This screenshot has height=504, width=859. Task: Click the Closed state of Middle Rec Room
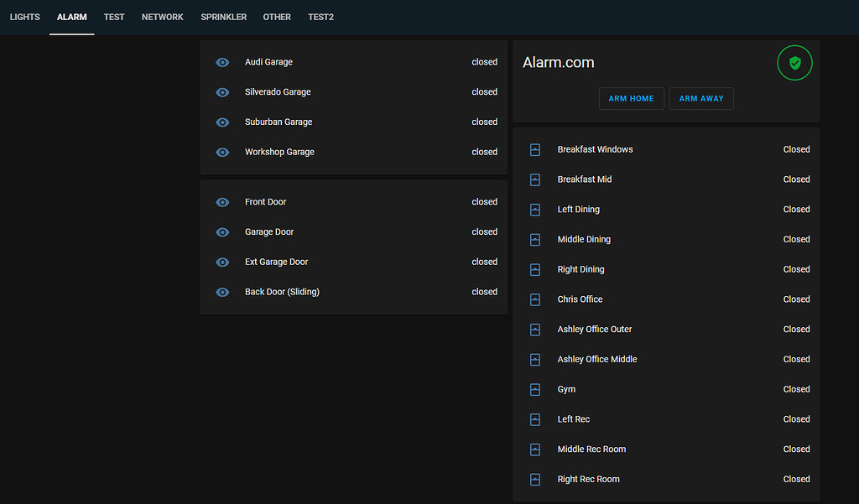click(796, 449)
